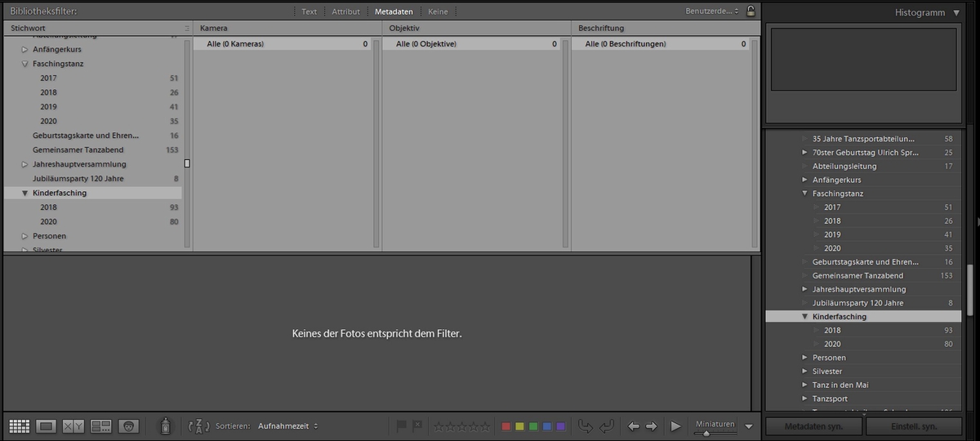Apply the yellow color label
Screen dimensions: 980x441
[x=519, y=426]
